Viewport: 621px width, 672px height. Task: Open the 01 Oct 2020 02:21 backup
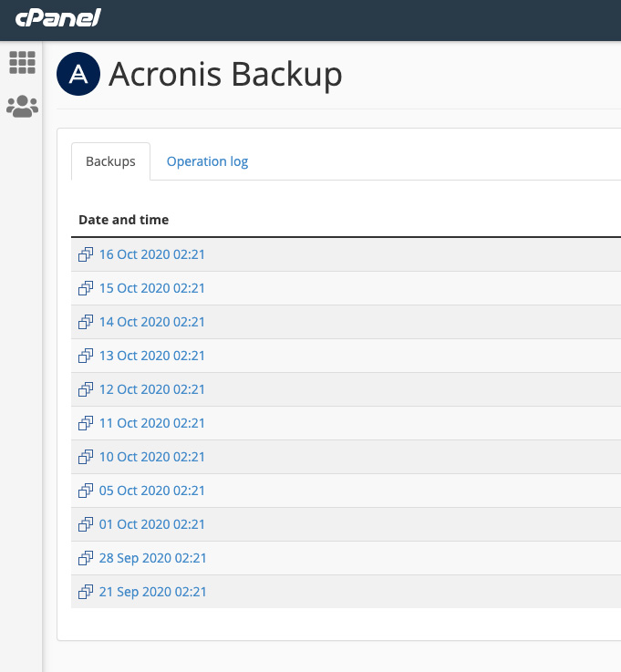(x=151, y=524)
